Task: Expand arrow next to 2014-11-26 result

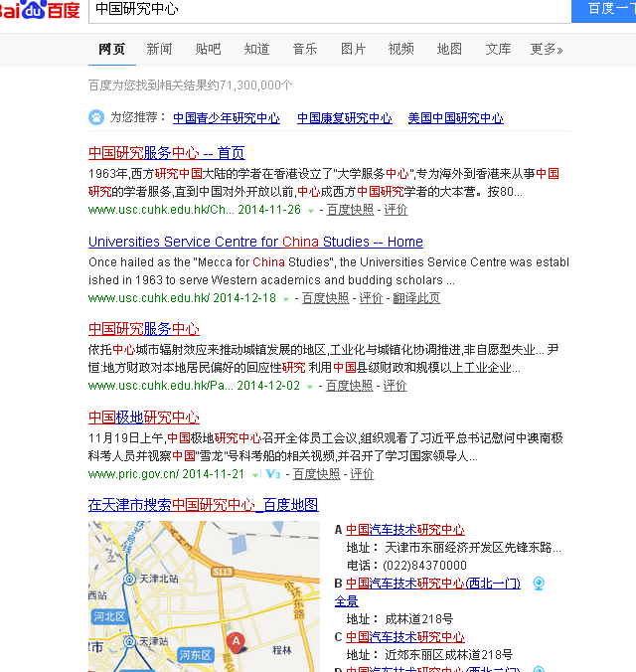Action: [x=311, y=211]
